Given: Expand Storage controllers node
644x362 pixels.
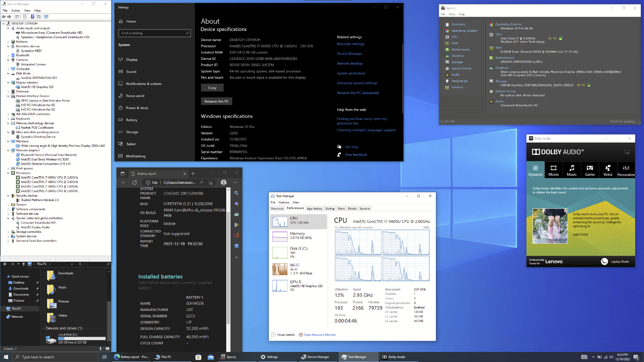Looking at the screenshot, I should [x=8, y=232].
